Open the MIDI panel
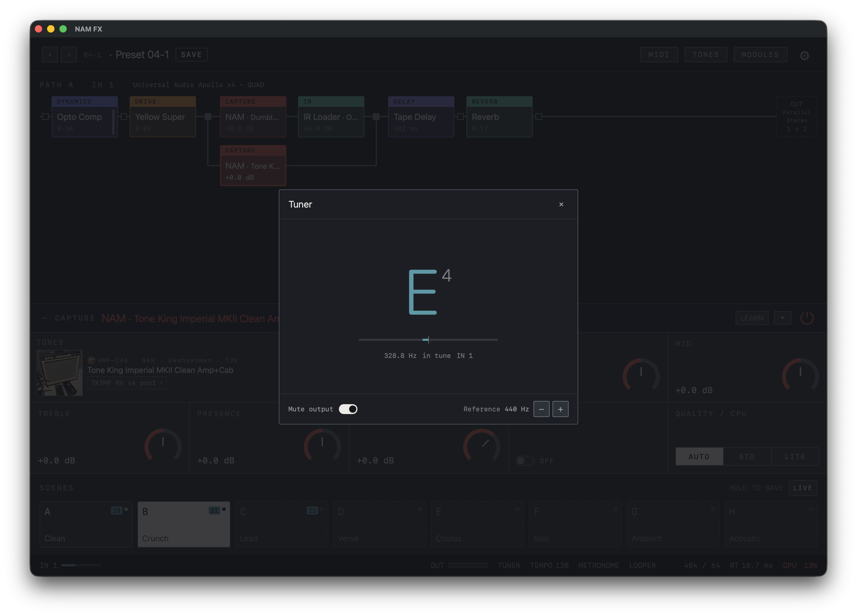The width and height of the screenshot is (857, 616). pyautogui.click(x=659, y=55)
